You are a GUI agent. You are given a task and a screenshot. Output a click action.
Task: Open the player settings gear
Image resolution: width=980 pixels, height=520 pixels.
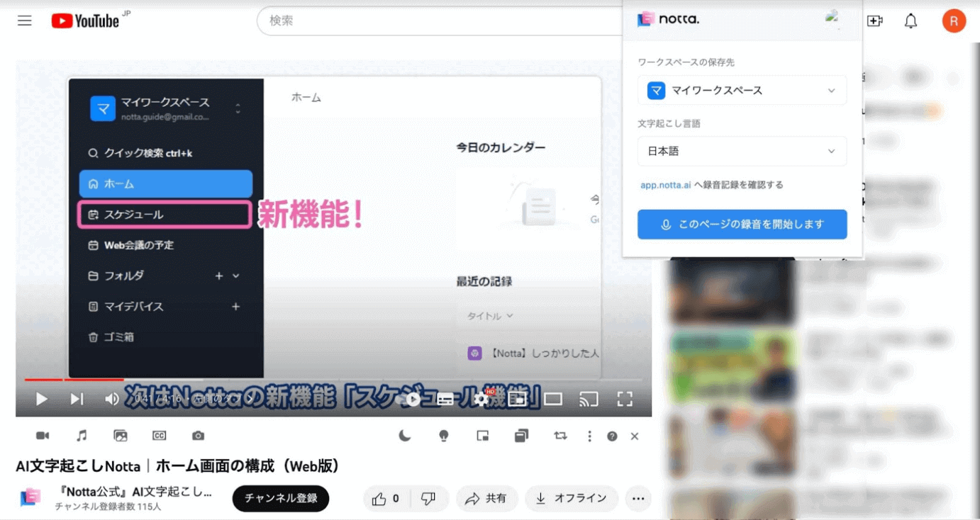point(481,399)
